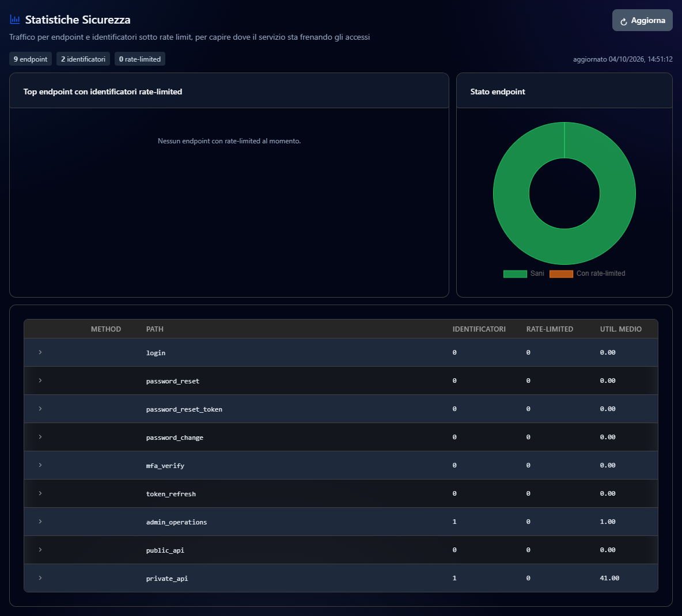Click the PATH column header
This screenshot has width=682, height=616.
pos(155,329)
